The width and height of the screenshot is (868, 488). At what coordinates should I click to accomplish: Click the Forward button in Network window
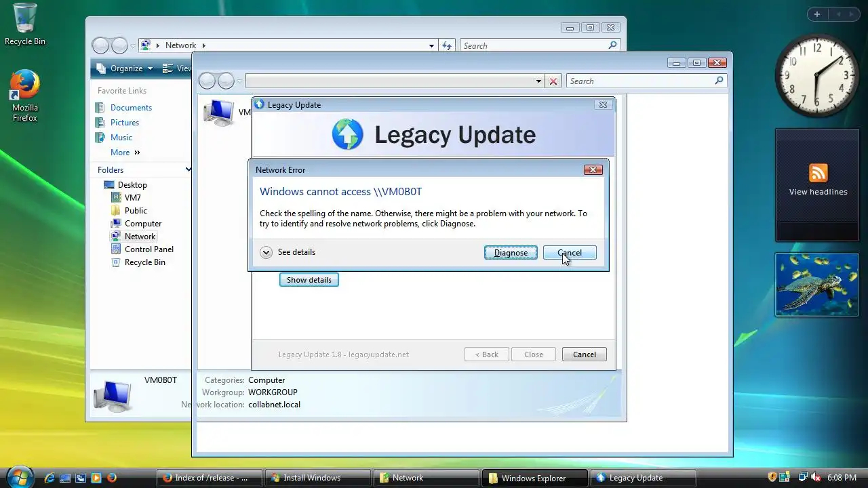119,45
